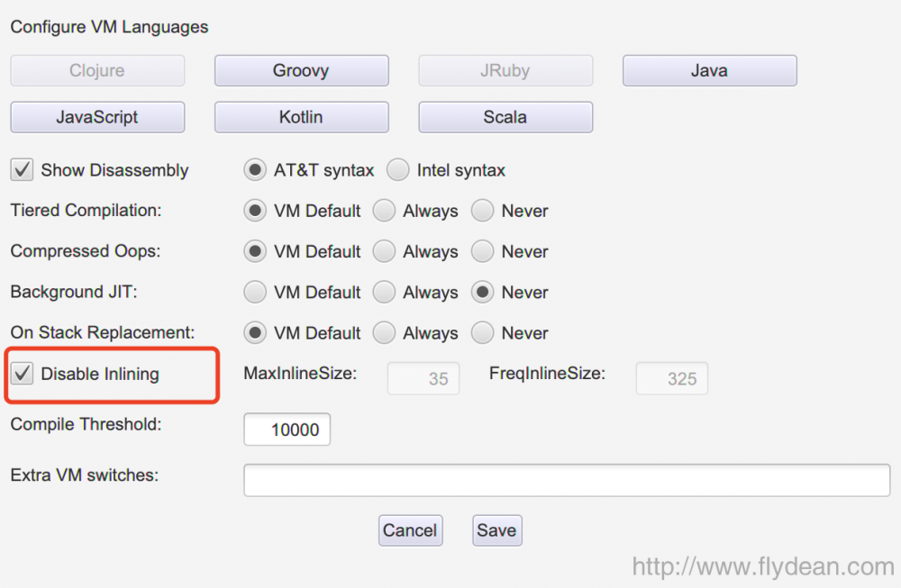901x588 pixels.
Task: Set On Stack Replacement to Never
Action: coord(482,332)
